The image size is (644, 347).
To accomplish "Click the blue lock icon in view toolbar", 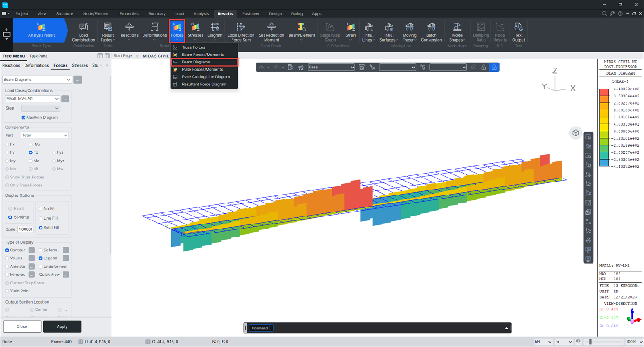I will point(494,67).
